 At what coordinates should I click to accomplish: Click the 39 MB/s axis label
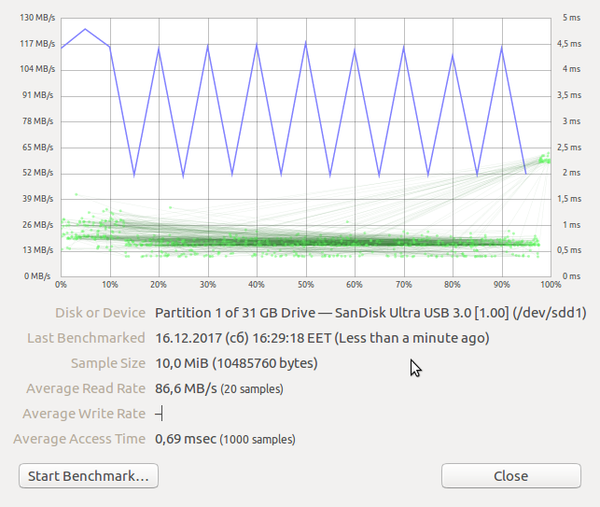(38, 199)
